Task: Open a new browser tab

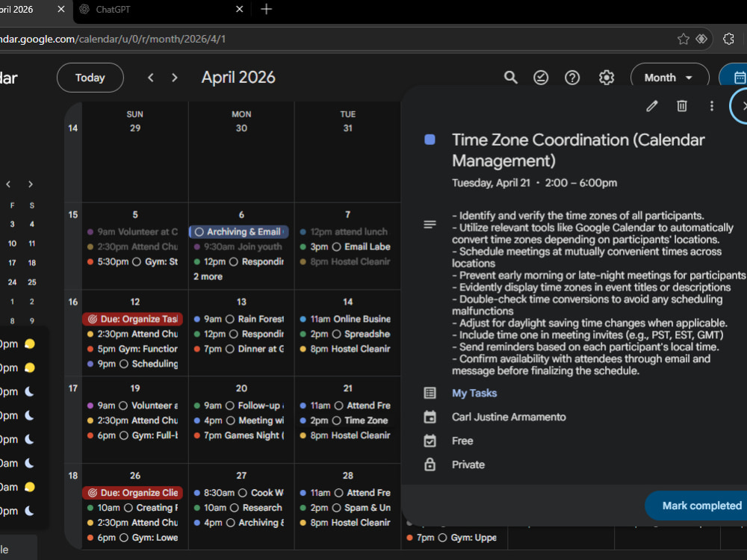Action: click(267, 9)
